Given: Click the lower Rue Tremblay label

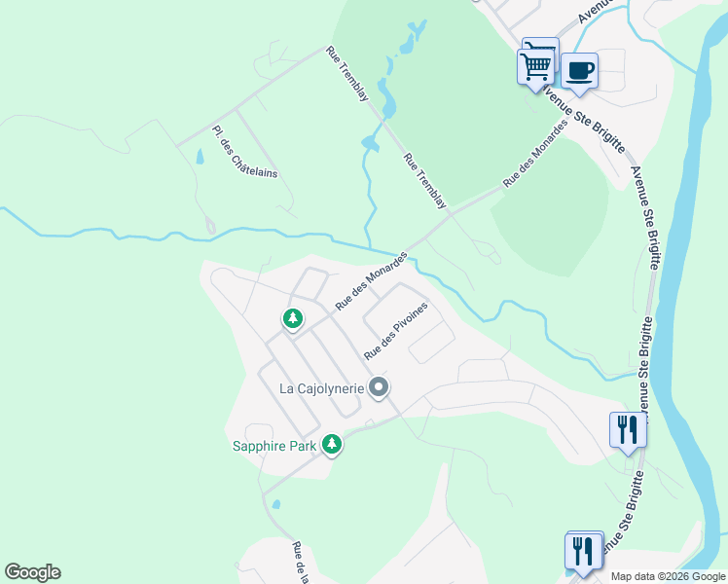Looking at the screenshot, I should point(424,181).
